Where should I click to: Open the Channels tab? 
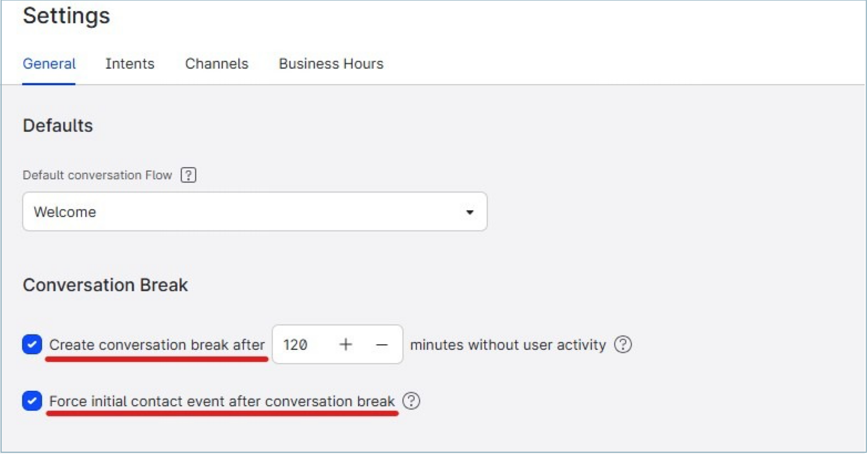pyautogui.click(x=216, y=64)
